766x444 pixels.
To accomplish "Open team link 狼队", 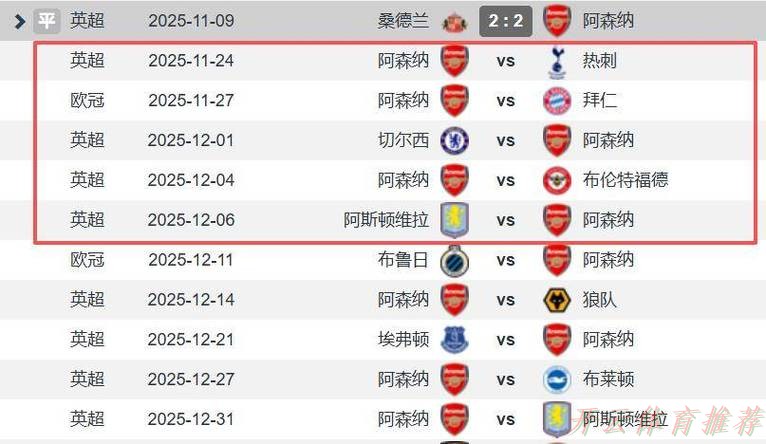I will [x=600, y=300].
